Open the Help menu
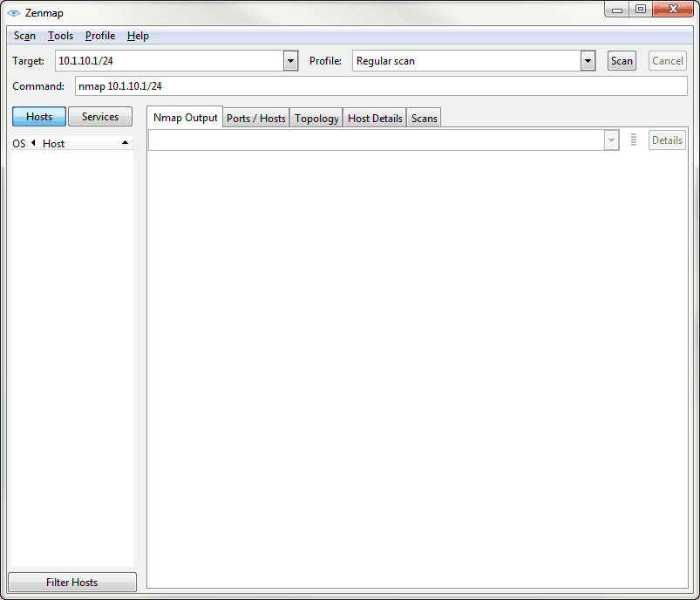 click(x=138, y=36)
